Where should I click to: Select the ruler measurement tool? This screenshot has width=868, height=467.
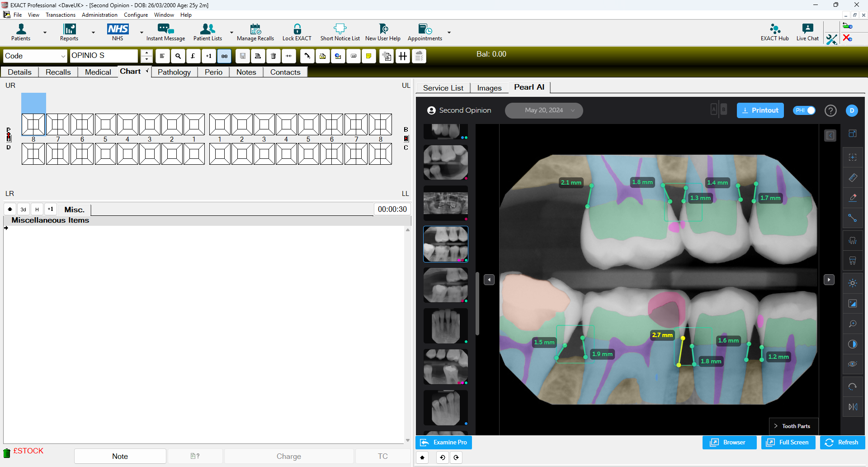853,178
